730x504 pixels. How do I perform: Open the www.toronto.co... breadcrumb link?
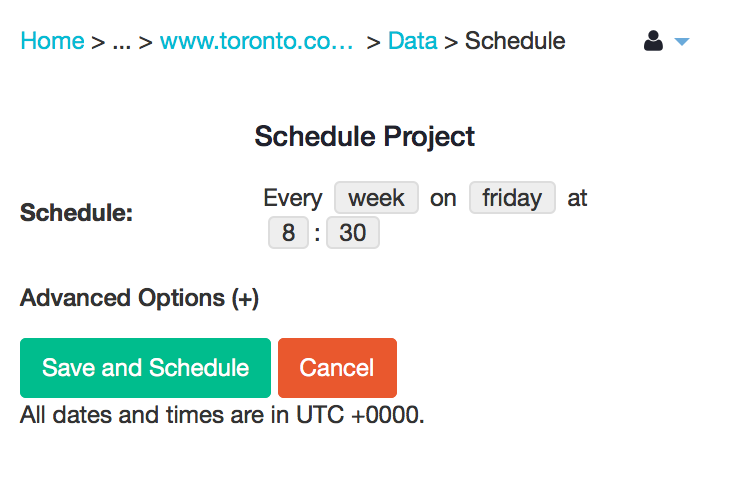257,41
